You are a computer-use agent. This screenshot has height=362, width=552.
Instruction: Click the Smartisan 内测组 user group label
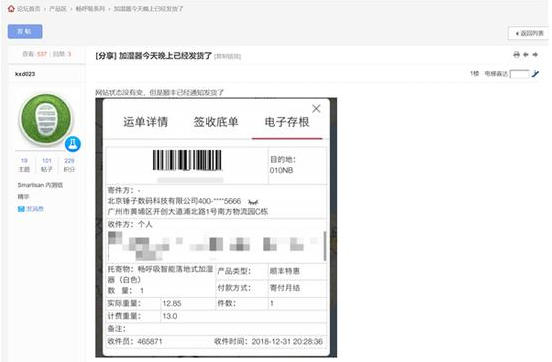pos(40,185)
